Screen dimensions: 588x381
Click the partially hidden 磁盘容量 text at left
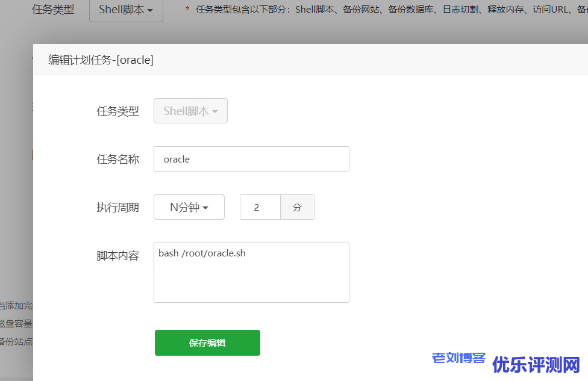(x=16, y=324)
